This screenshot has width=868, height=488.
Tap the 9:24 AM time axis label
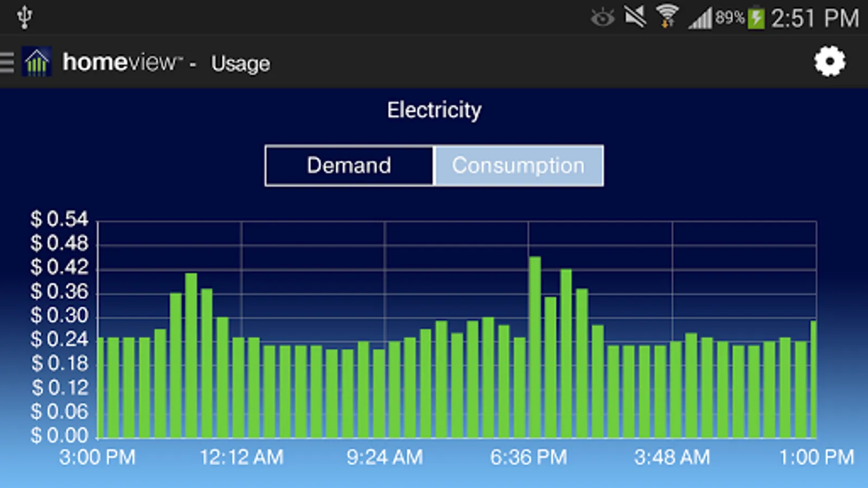(385, 457)
